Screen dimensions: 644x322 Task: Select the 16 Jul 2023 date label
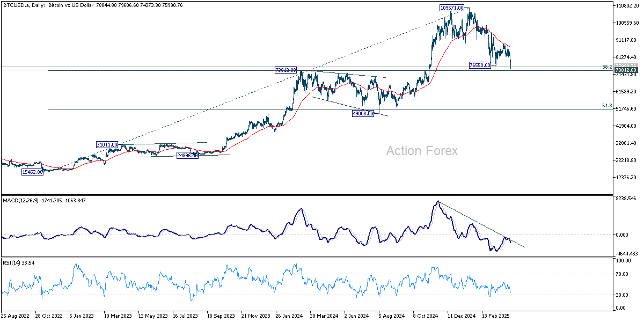point(186,317)
